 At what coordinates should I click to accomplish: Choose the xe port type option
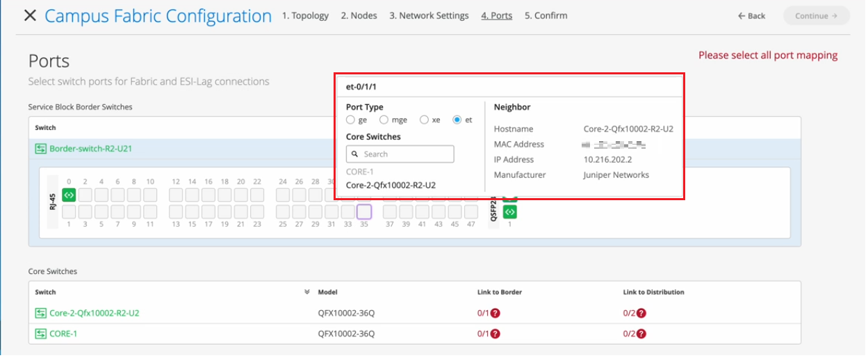[x=424, y=120]
